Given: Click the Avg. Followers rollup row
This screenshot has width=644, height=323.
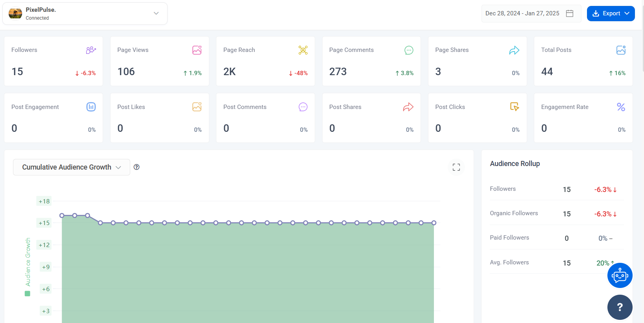Looking at the screenshot, I should 557,262.
